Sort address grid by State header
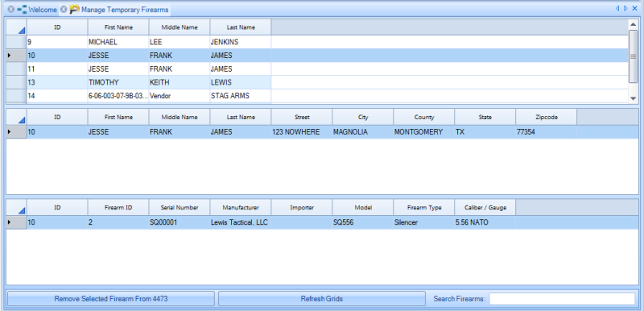644x311 pixels. [x=485, y=117]
